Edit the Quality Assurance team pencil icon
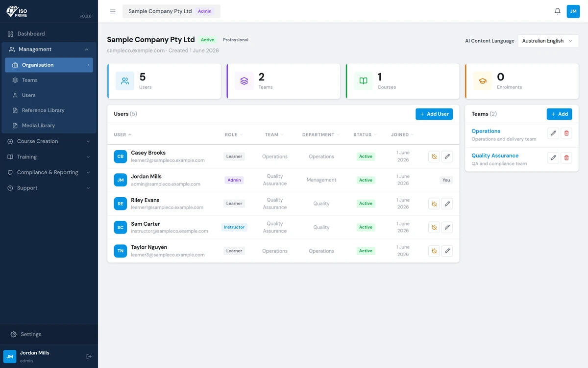The width and height of the screenshot is (588, 368). coord(553,158)
